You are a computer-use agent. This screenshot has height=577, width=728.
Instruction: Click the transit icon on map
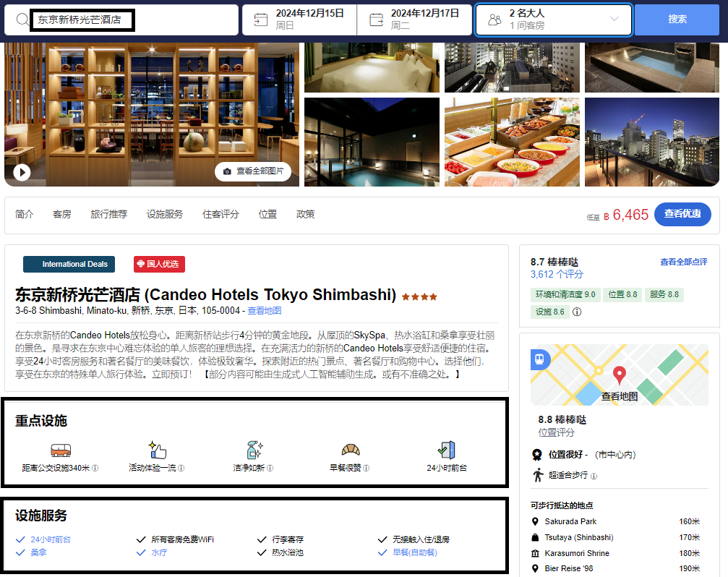coord(539,359)
